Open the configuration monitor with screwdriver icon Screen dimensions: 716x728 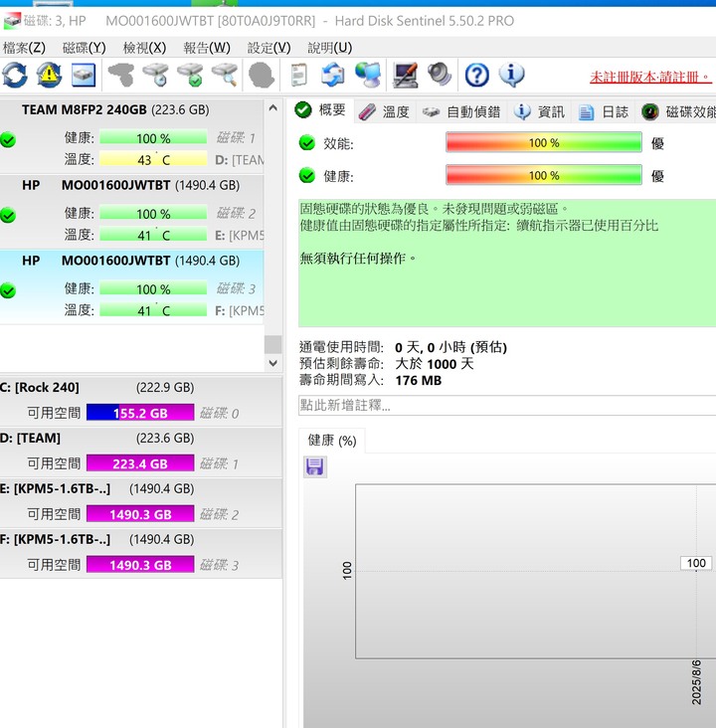point(405,75)
